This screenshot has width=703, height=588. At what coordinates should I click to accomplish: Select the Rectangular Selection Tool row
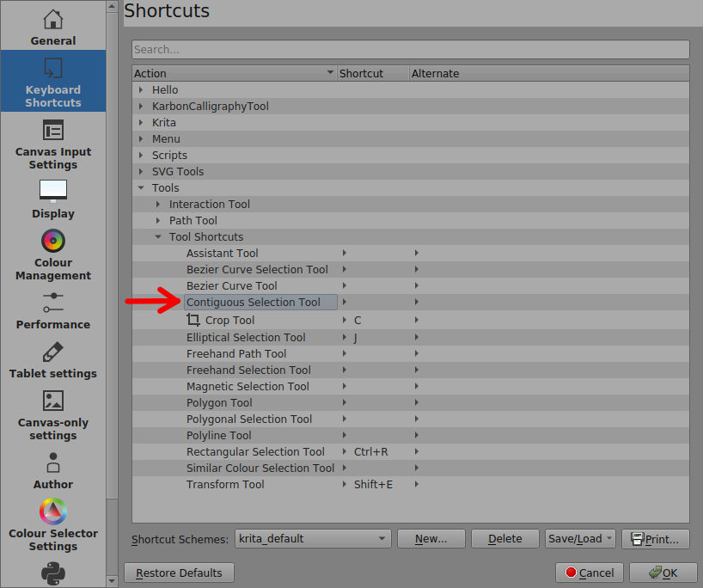(x=411, y=451)
